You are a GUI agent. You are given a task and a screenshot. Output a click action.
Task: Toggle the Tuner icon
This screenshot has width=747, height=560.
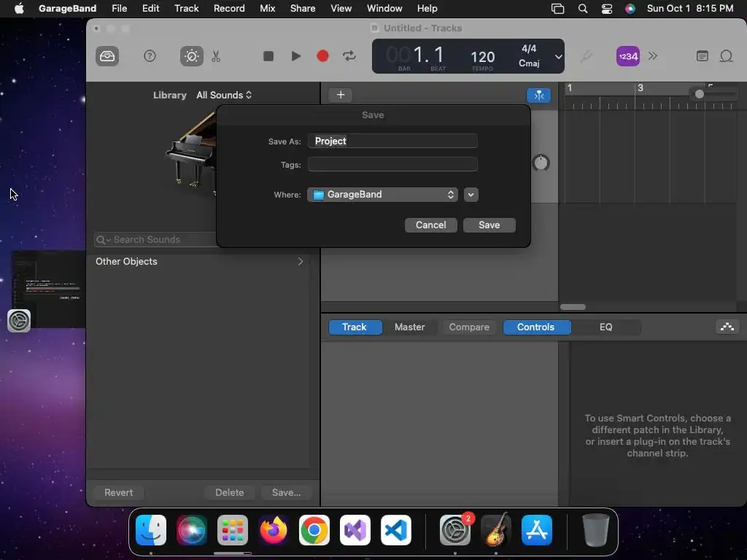pos(586,56)
